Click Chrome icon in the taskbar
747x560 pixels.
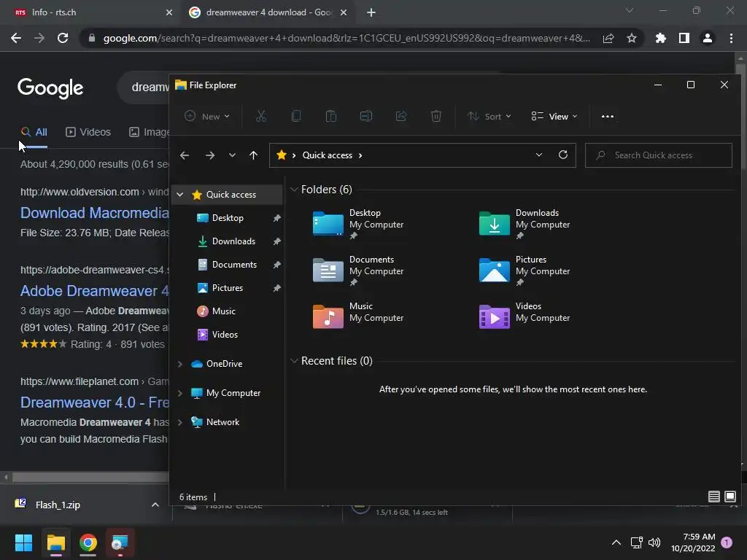[x=88, y=542]
